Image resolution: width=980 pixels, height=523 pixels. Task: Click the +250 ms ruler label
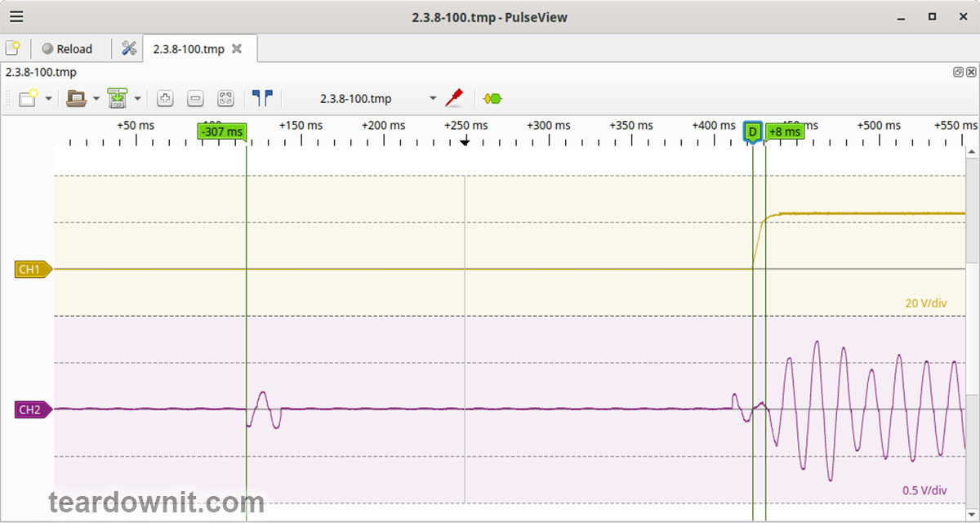(x=466, y=126)
